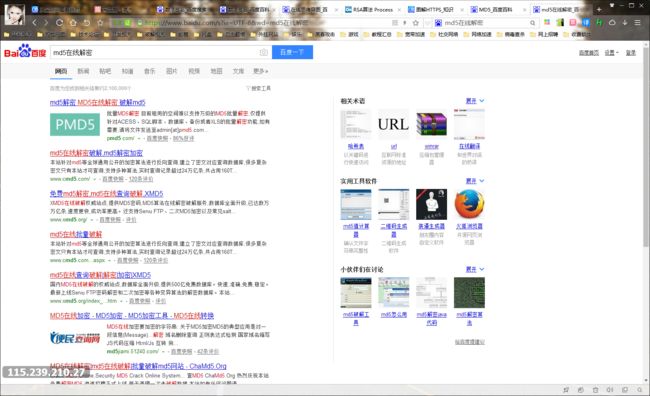Open the dropdown arrow after www.cmd5.com/ URL
This screenshot has height=396, width=650.
click(95, 179)
